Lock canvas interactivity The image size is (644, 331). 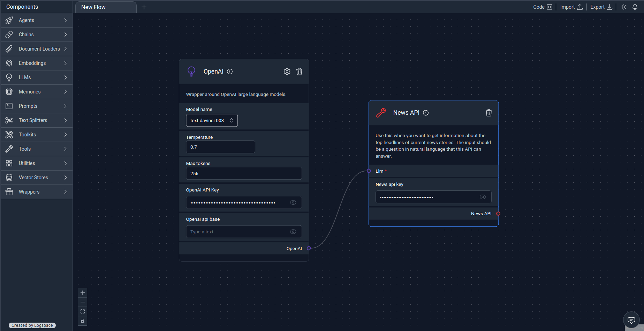pyautogui.click(x=83, y=321)
